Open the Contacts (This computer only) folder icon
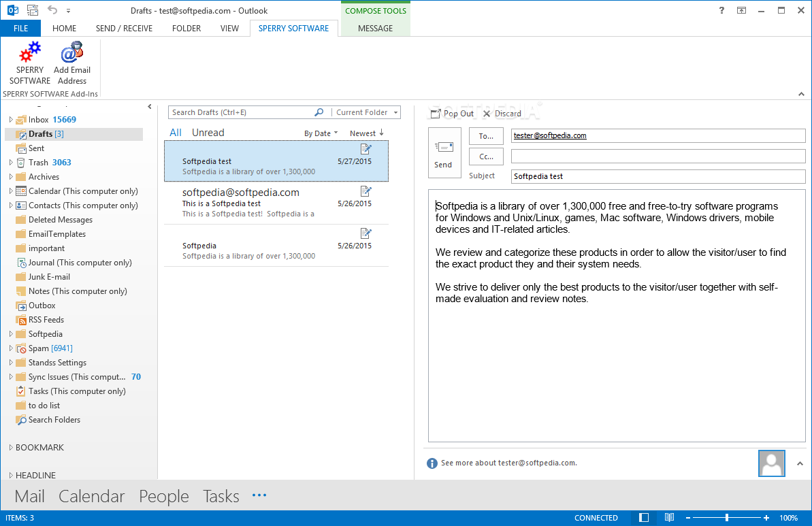The width and height of the screenshot is (812, 526). click(x=21, y=206)
